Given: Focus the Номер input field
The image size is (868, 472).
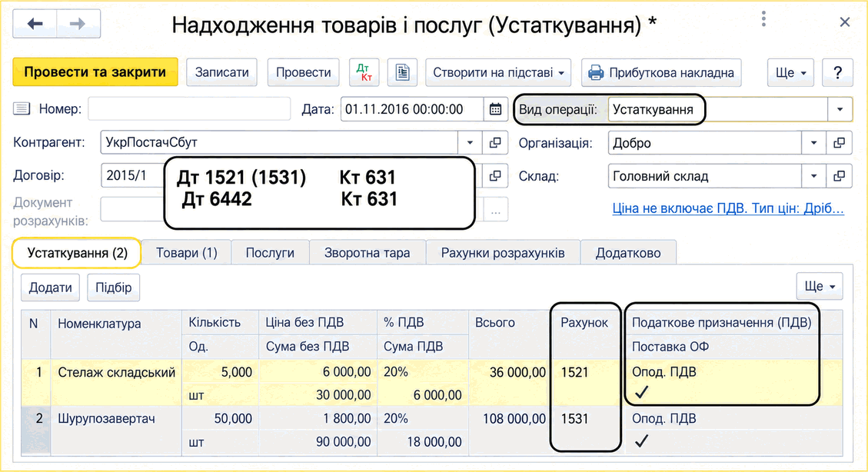Looking at the screenshot, I should tap(189, 109).
